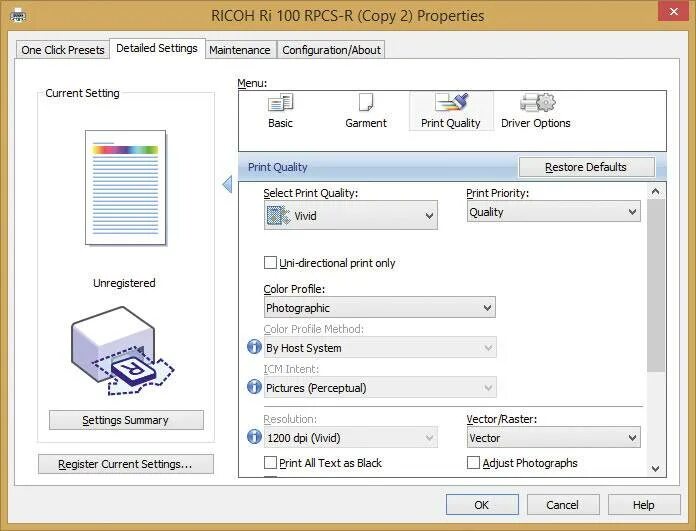Open the Vector/Raster dropdown

554,438
